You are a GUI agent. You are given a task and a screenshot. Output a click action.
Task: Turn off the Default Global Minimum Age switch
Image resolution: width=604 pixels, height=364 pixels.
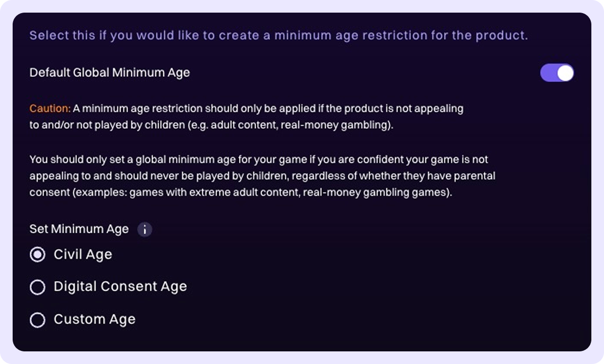pos(557,73)
